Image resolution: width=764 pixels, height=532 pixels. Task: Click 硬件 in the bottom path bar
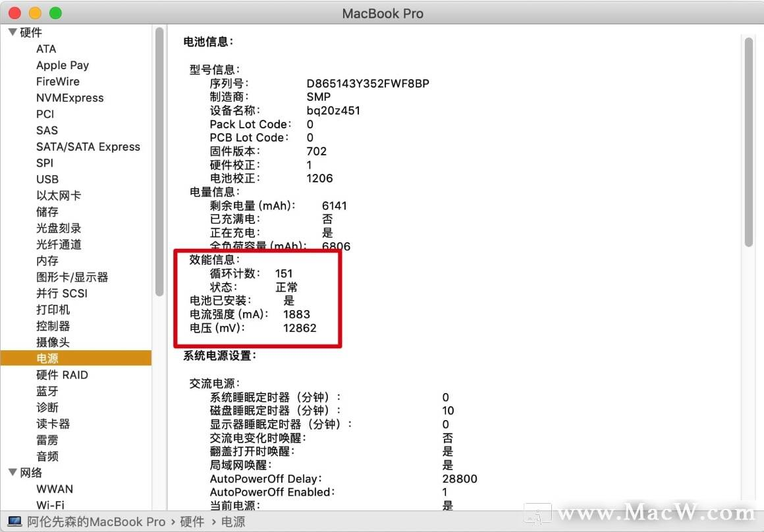[192, 521]
